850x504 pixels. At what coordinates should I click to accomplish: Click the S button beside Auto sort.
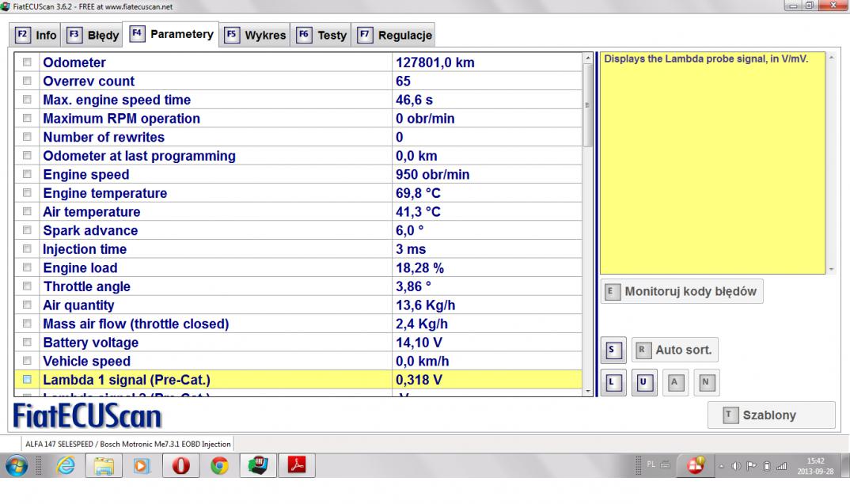click(x=613, y=350)
